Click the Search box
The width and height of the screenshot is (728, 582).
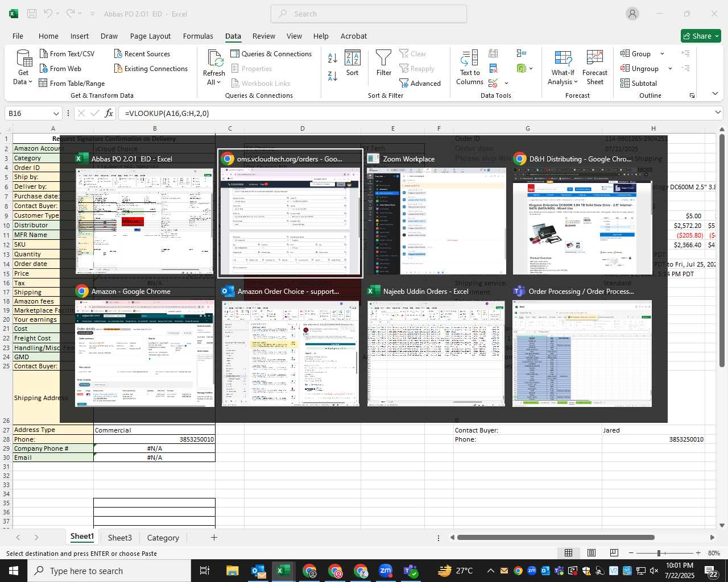click(x=369, y=14)
